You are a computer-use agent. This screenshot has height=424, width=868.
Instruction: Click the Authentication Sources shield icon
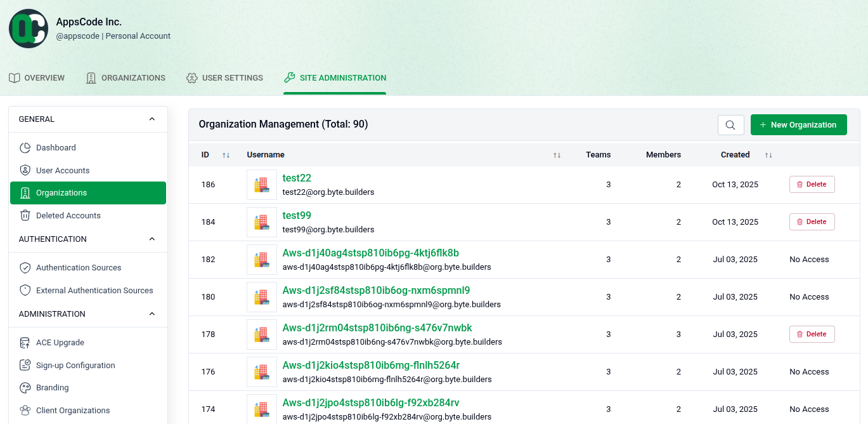(24, 267)
